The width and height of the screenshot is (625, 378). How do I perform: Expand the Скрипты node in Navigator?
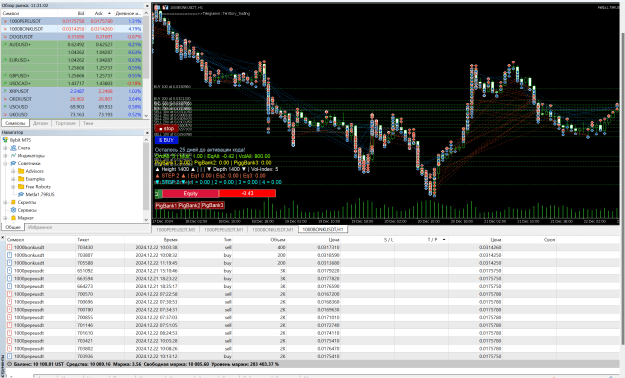(5, 202)
